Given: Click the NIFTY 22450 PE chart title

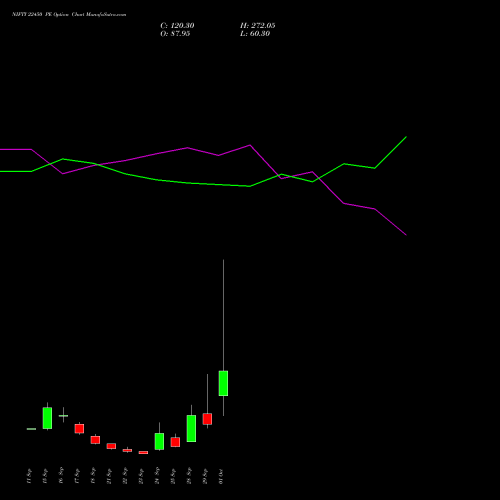Looking at the screenshot, I should pyautogui.click(x=69, y=15).
